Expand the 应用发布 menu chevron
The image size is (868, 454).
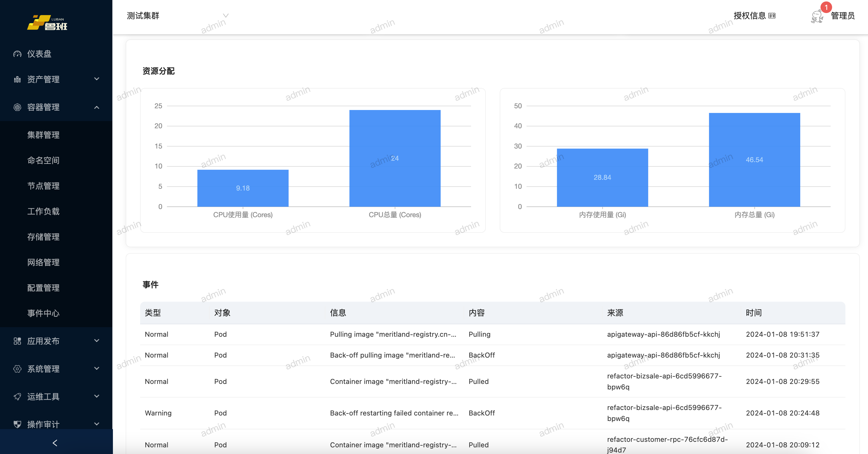[x=97, y=341]
